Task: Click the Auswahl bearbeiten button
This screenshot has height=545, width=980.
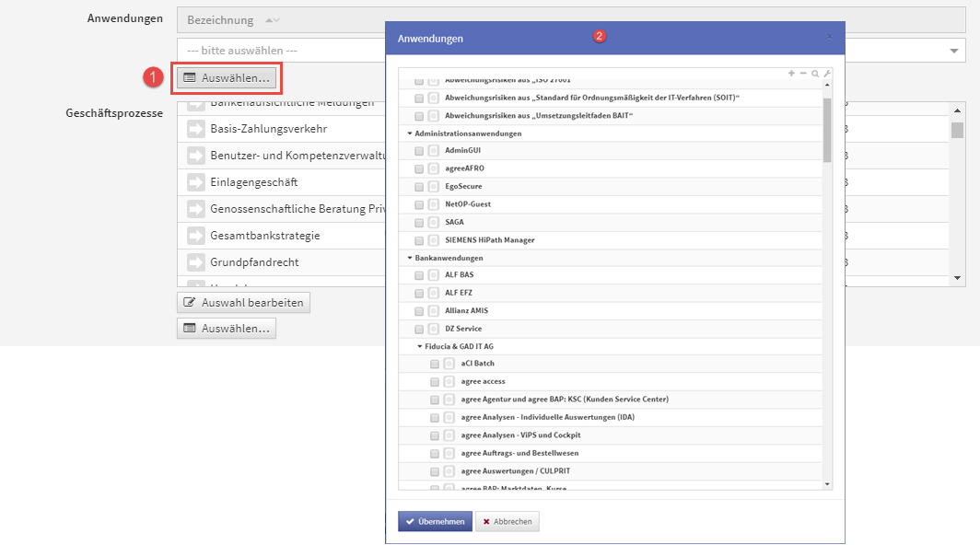Action: [243, 302]
